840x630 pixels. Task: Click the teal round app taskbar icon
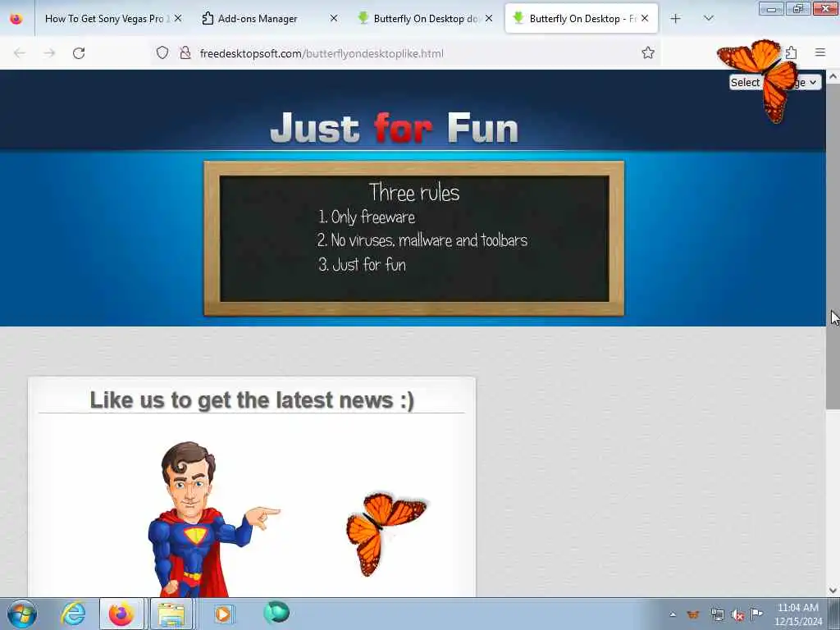pyautogui.click(x=276, y=613)
